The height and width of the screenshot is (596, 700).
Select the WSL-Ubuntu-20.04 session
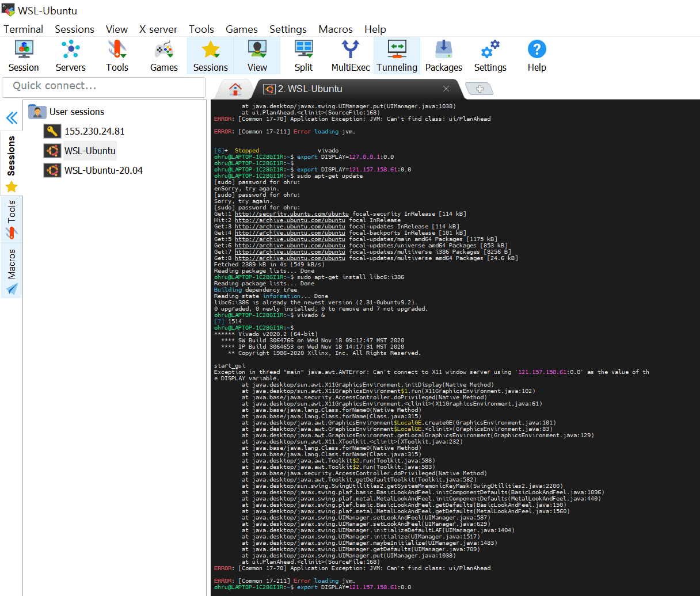tap(103, 170)
